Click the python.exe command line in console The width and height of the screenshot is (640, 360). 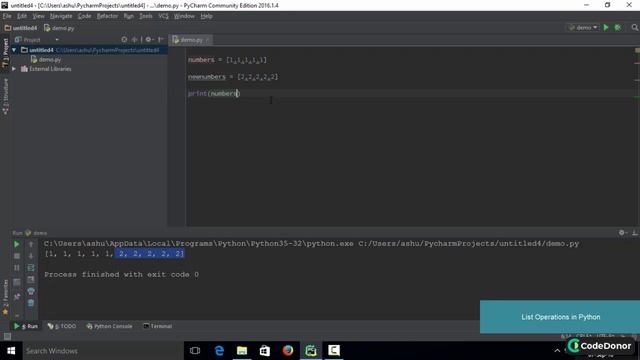pos(311,244)
